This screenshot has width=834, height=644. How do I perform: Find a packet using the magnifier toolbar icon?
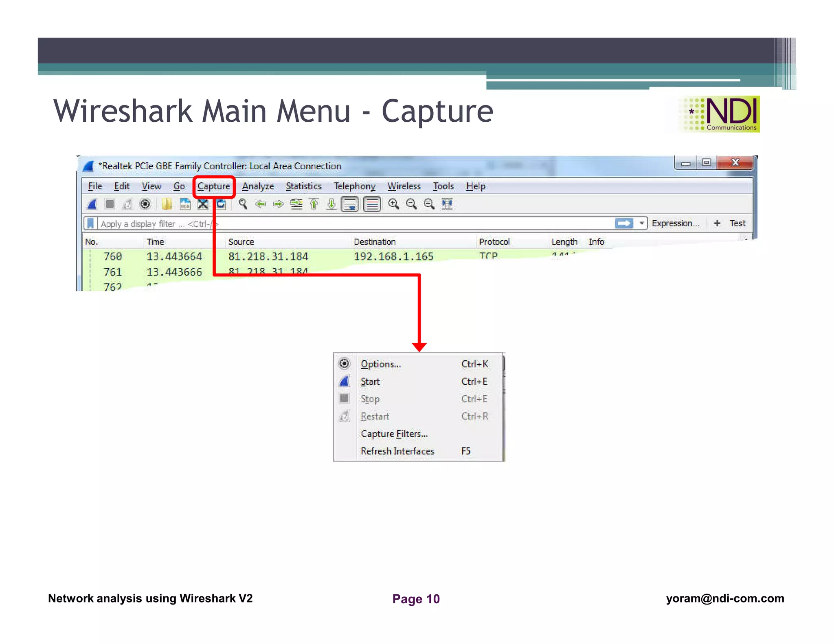[243, 204]
